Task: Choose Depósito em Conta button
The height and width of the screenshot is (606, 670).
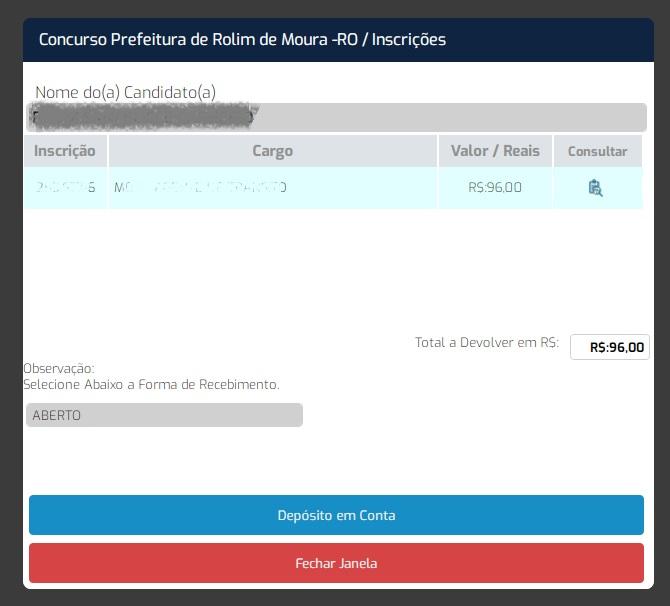Action: click(x=336, y=515)
